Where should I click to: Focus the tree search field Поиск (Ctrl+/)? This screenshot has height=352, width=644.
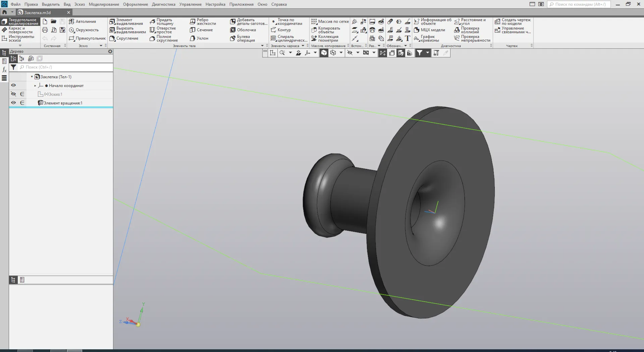(66, 67)
